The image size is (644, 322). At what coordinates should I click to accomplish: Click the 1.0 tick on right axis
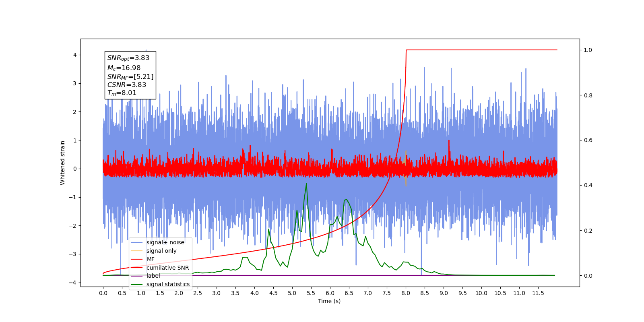click(588, 50)
